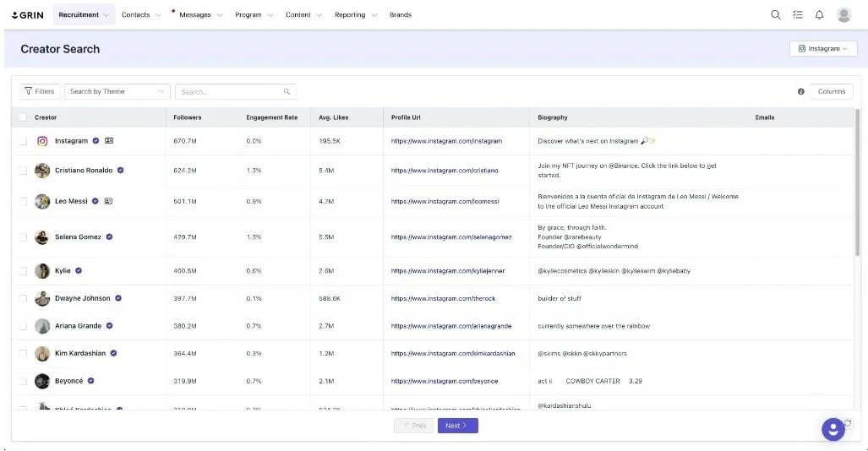Viewport: 868px width, 451px height.
Task: Click the verified badge next to Beyoncé
Action: 90,381
